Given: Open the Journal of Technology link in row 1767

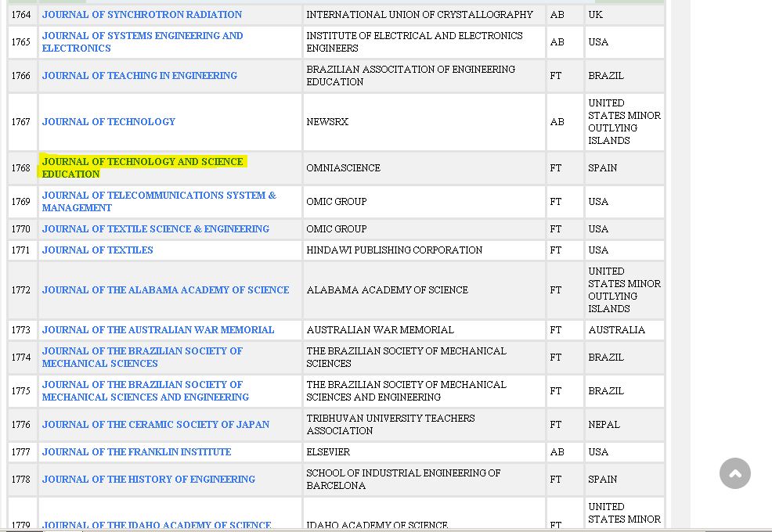Looking at the screenshot, I should (x=108, y=121).
